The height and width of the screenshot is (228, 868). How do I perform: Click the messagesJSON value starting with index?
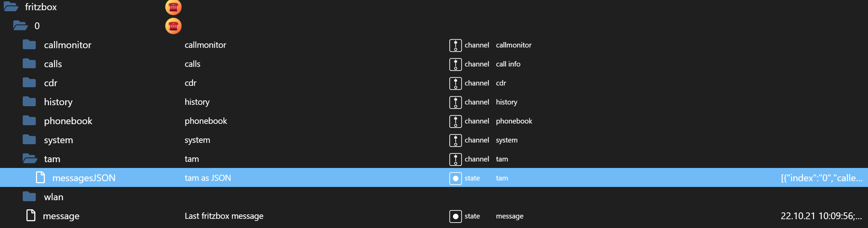[x=821, y=178]
